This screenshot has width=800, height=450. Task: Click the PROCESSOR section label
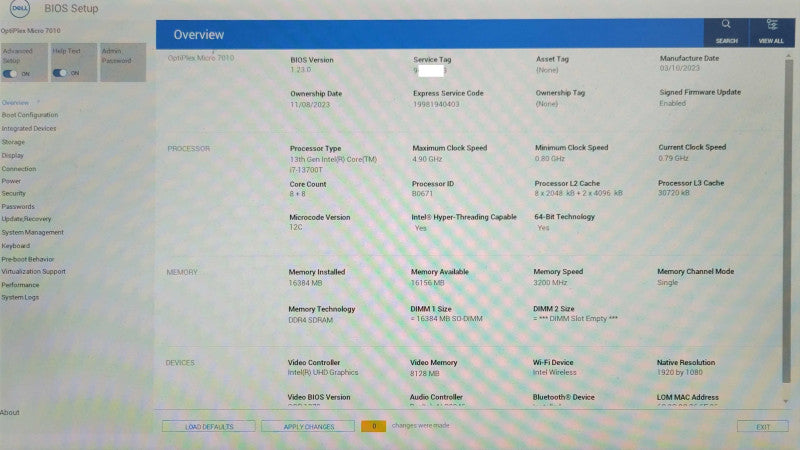[188, 148]
